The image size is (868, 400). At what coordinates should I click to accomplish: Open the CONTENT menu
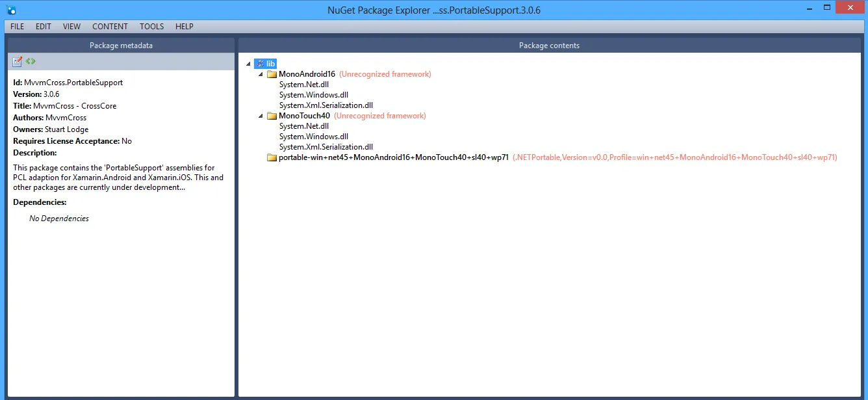pos(110,27)
